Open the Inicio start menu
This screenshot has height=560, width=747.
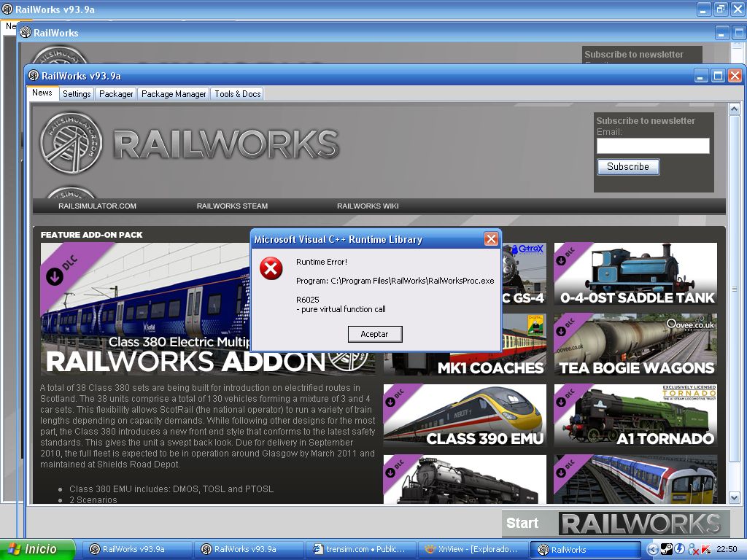(x=38, y=549)
